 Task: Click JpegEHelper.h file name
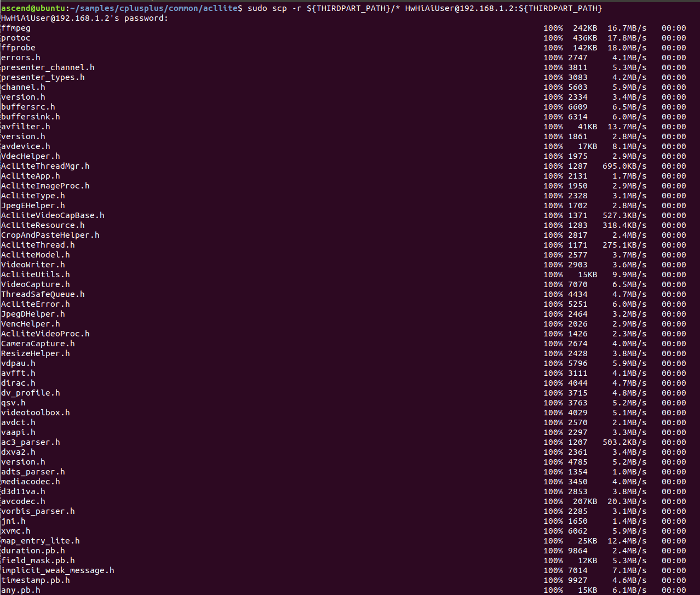[33, 205]
